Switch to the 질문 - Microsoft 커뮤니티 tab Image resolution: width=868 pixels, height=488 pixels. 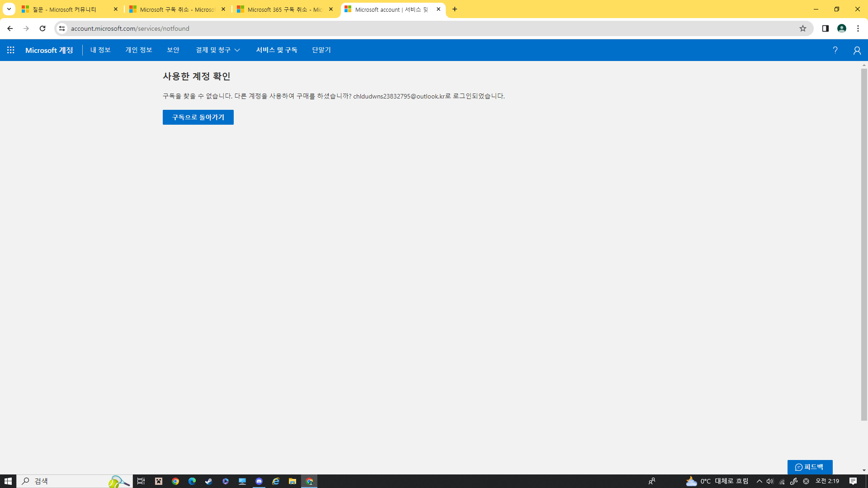pos(70,9)
